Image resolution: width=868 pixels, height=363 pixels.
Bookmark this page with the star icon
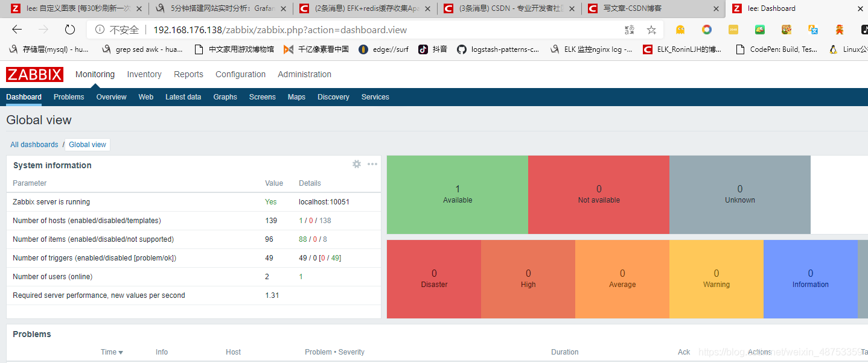(651, 30)
